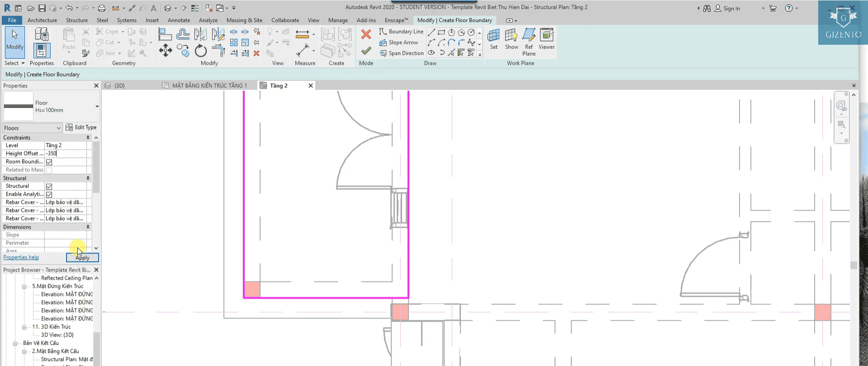Open the Architecture ribbon tab

[x=42, y=20]
